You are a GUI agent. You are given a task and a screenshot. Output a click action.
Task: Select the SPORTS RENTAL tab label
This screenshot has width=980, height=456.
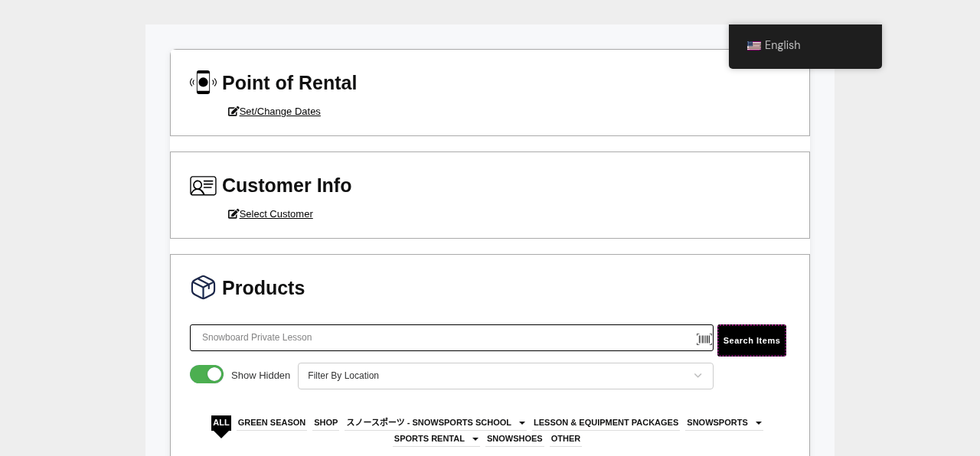point(430,439)
